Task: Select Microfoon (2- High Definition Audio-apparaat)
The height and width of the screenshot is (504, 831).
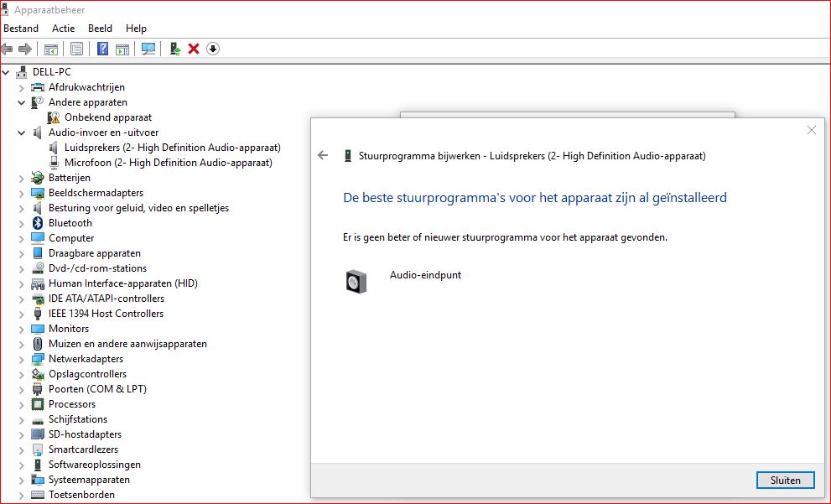Action: click(168, 163)
